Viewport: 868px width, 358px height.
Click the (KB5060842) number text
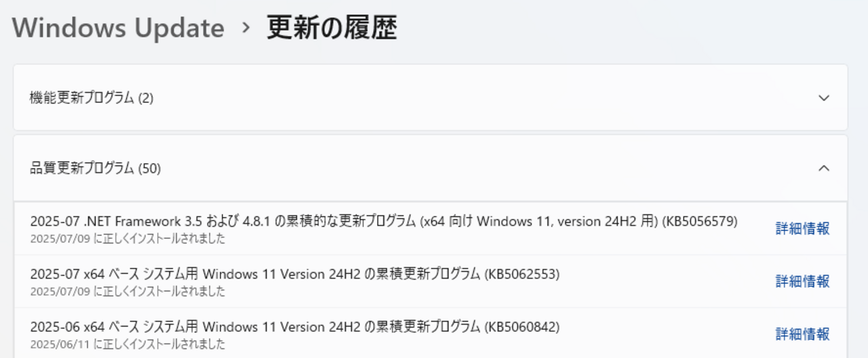pyautogui.click(x=521, y=327)
